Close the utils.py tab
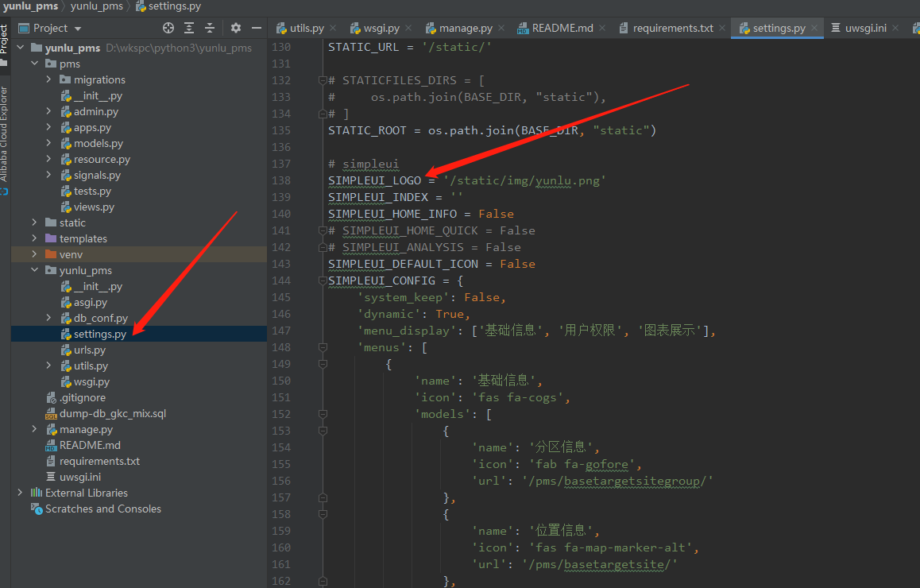Screen dimensions: 920x588 coord(333,28)
